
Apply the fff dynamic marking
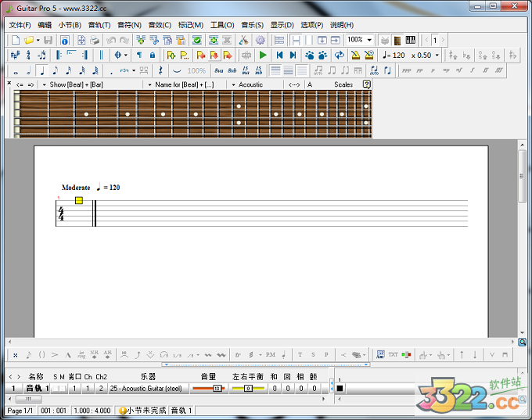pyautogui.click(x=498, y=70)
